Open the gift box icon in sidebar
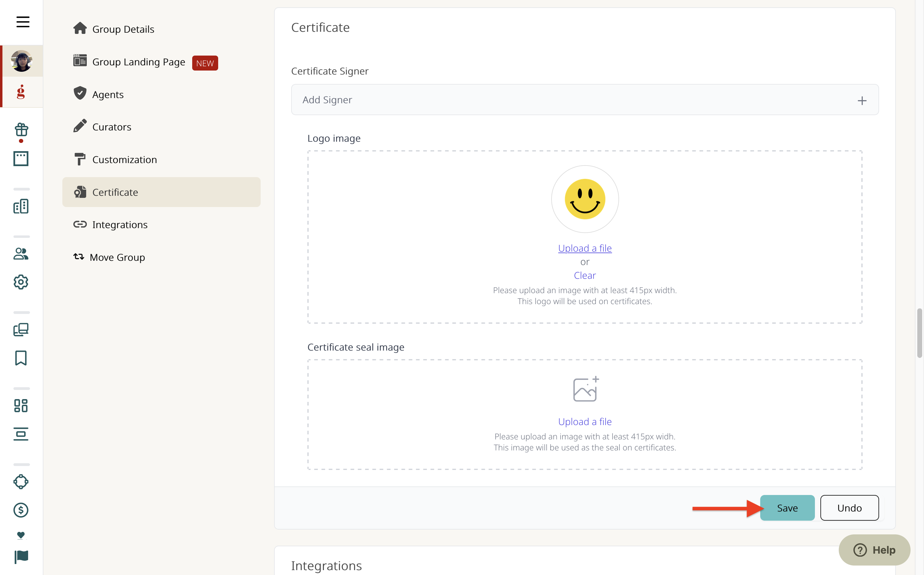The height and width of the screenshot is (575, 924). 21,130
